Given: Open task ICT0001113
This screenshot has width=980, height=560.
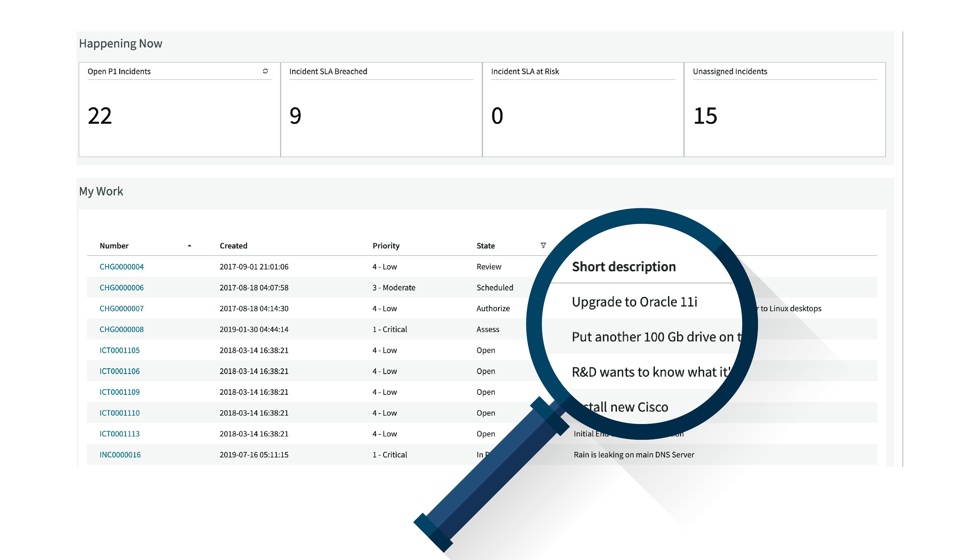Looking at the screenshot, I should point(119,434).
